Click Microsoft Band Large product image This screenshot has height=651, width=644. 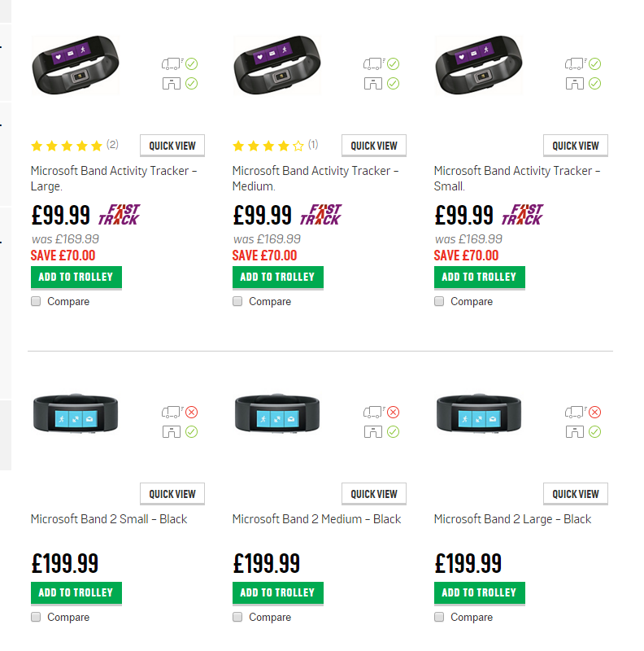(x=76, y=65)
